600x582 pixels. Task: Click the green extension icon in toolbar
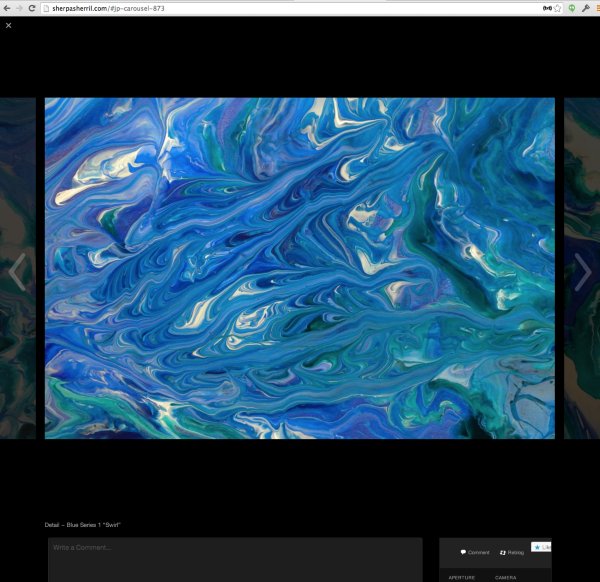pos(572,7)
